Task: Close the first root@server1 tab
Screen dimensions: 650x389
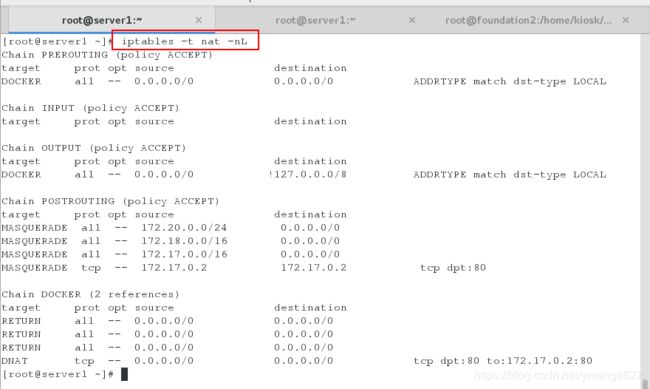Action: click(x=199, y=20)
